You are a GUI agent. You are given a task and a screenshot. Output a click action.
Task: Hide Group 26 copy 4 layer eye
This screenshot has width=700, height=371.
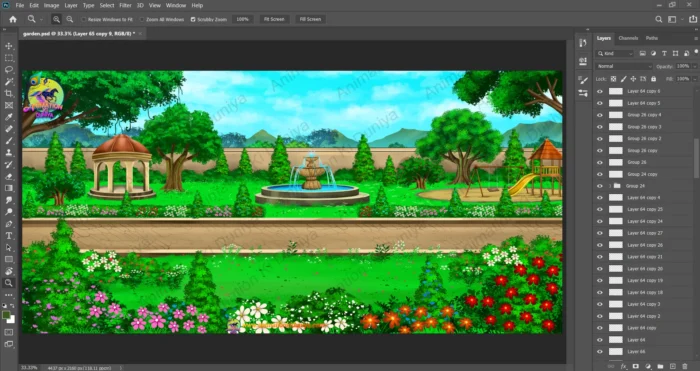(600, 115)
